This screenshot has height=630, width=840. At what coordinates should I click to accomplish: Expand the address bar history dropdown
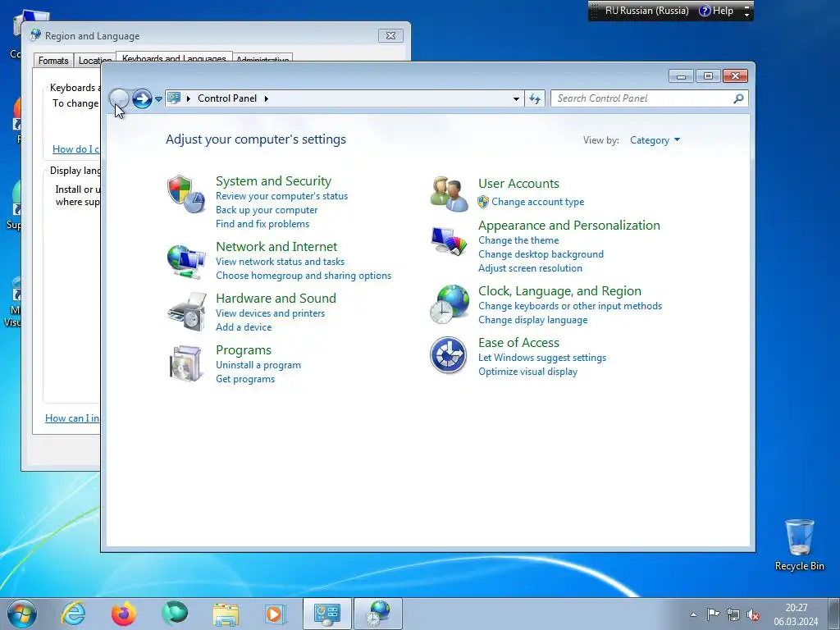click(516, 98)
